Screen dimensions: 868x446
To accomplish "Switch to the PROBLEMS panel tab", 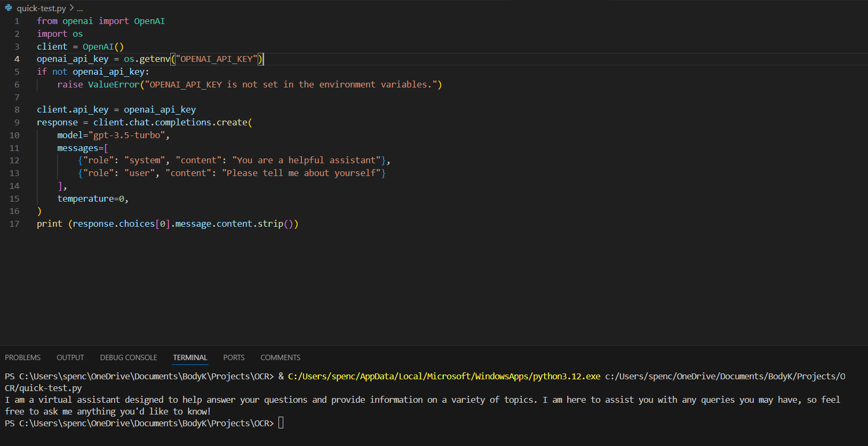I will pyautogui.click(x=23, y=357).
